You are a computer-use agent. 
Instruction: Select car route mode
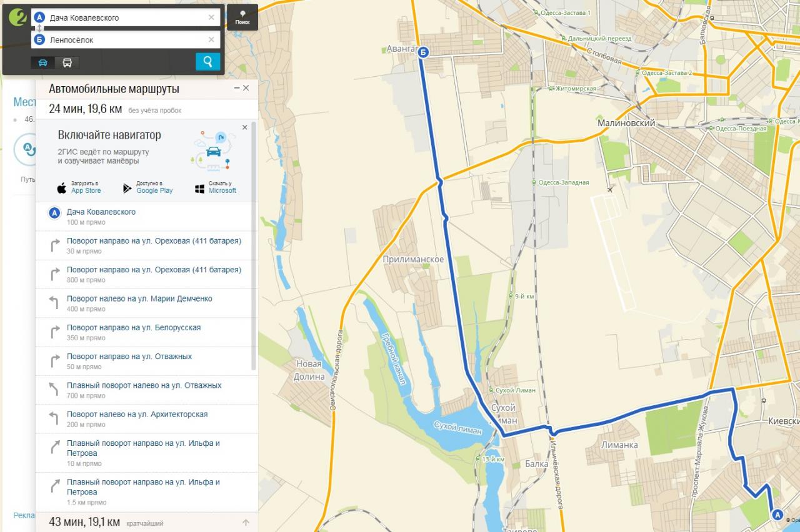(43, 62)
